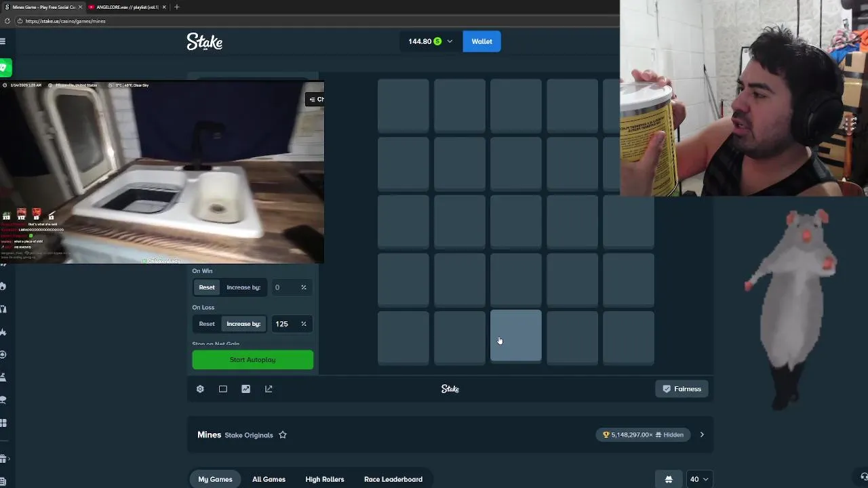Switch to Mines Game browser tab
868x488 pixels.
click(43, 7)
